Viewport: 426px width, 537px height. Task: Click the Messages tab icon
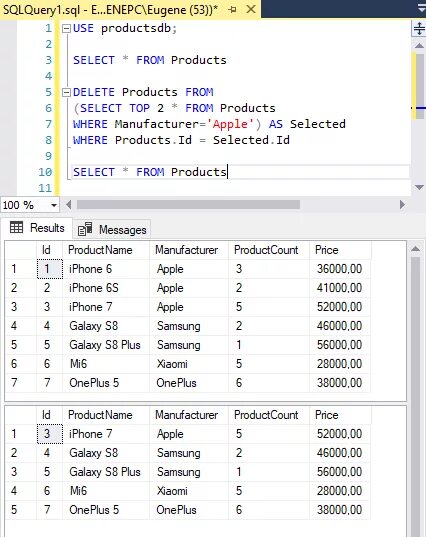tap(85, 229)
